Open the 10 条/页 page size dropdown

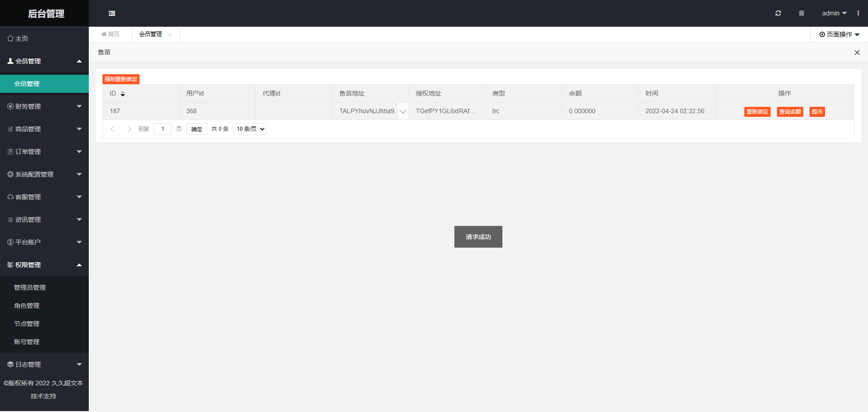(250, 129)
